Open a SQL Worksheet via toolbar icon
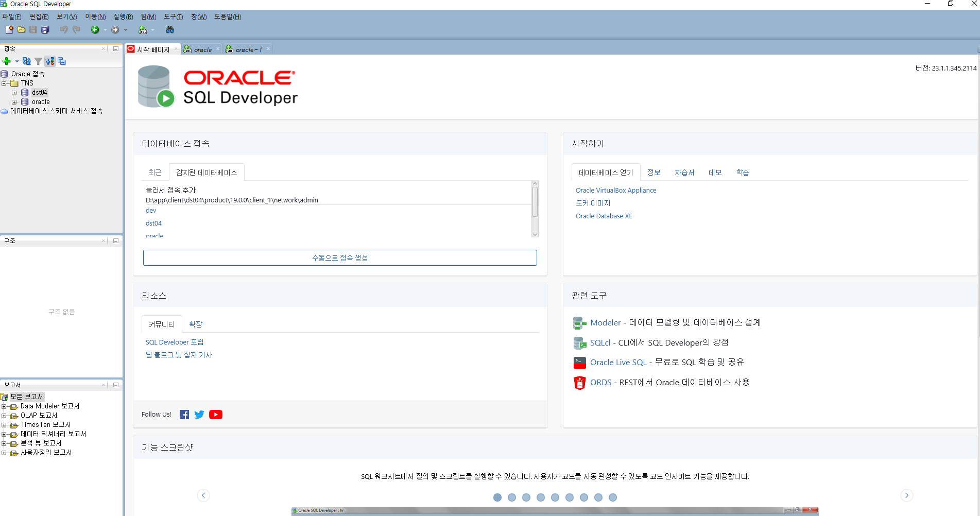The width and height of the screenshot is (980, 516). [143, 30]
